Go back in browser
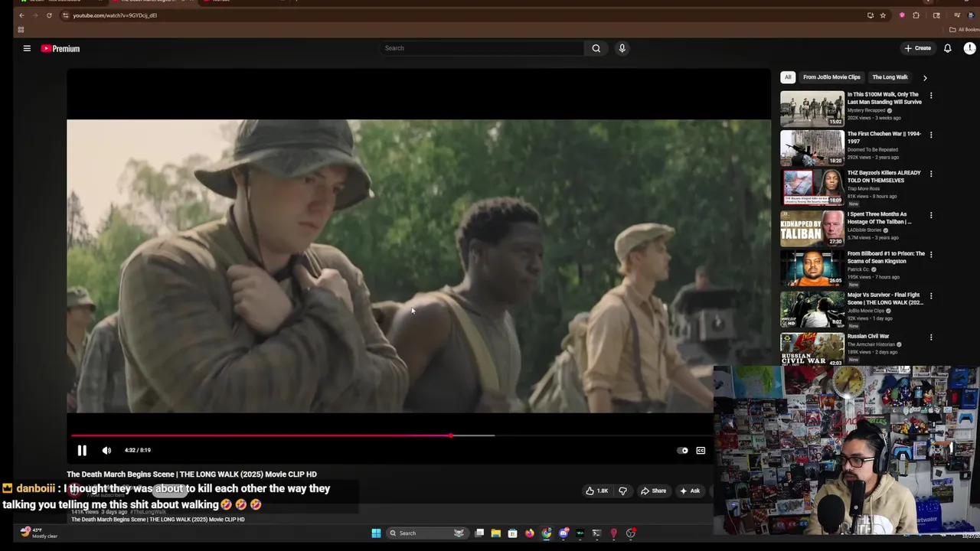 (21, 15)
